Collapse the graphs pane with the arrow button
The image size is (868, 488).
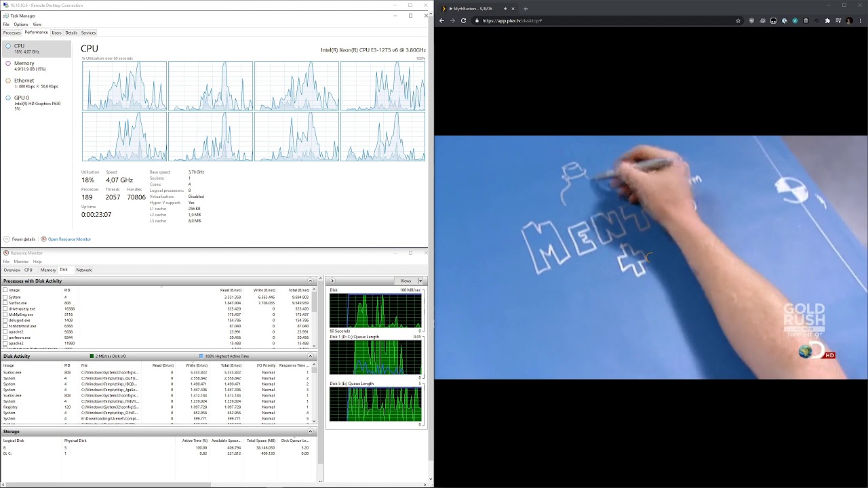pyautogui.click(x=332, y=281)
